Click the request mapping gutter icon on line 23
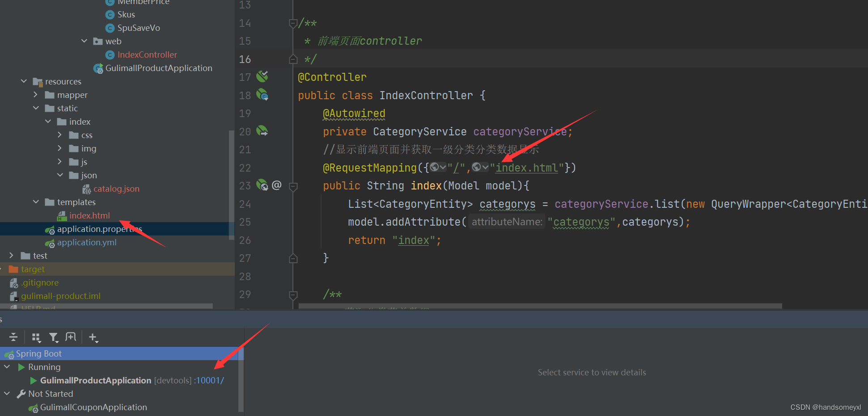868x416 pixels. [x=262, y=185]
